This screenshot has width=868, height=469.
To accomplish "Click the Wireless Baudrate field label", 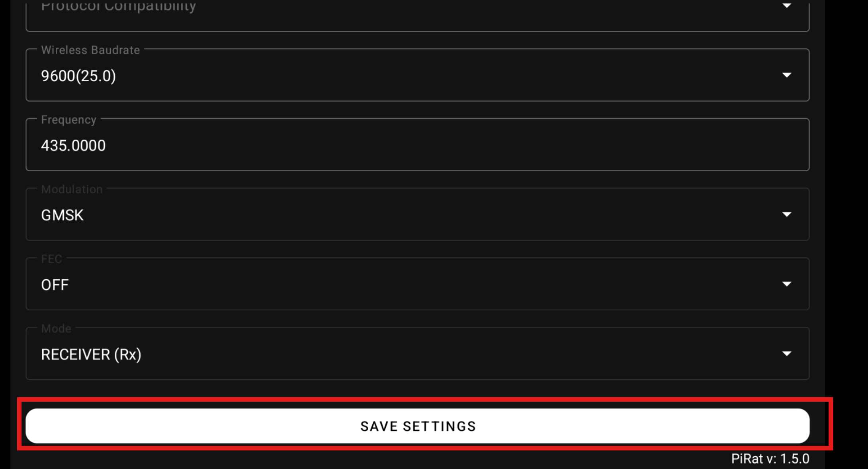I will coord(90,50).
